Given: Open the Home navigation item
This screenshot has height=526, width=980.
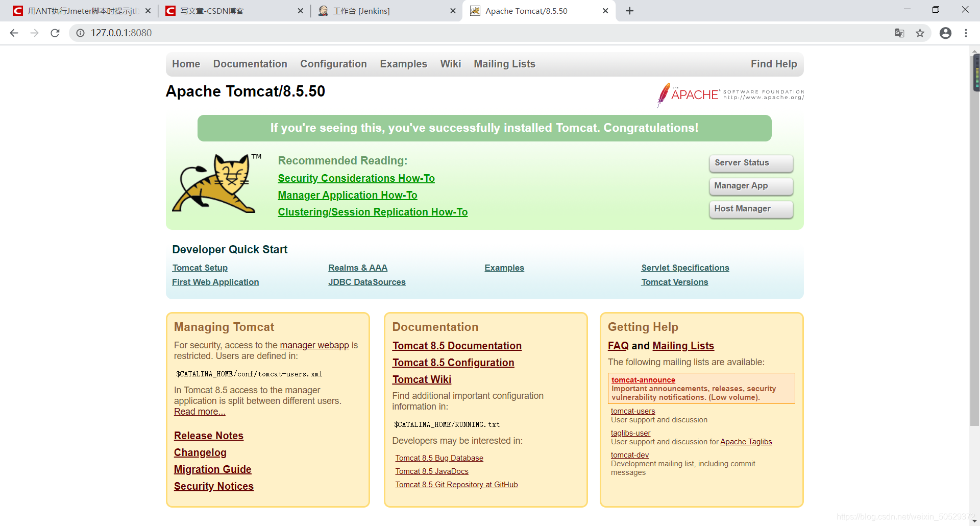Looking at the screenshot, I should click(x=186, y=64).
